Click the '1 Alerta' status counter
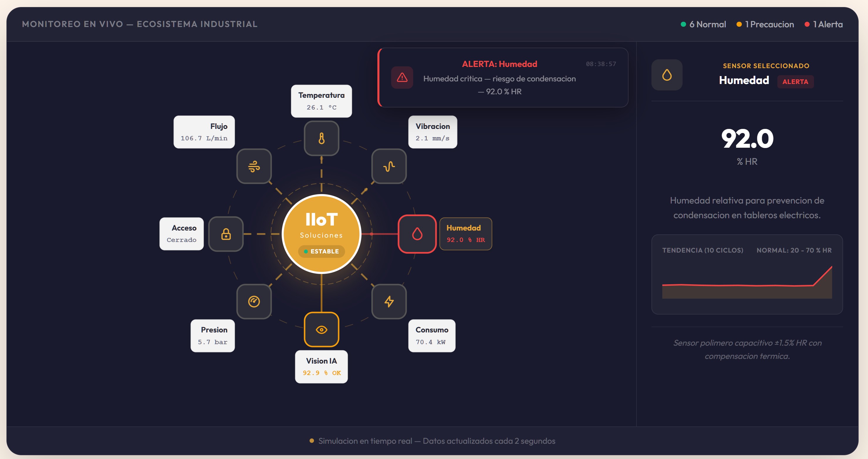 point(824,24)
